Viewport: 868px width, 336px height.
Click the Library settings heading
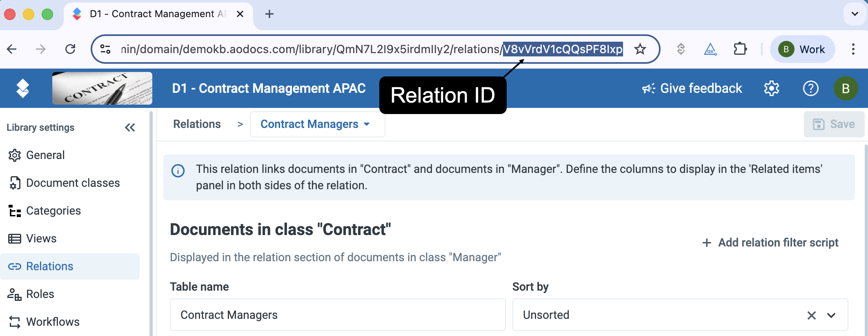click(x=40, y=128)
